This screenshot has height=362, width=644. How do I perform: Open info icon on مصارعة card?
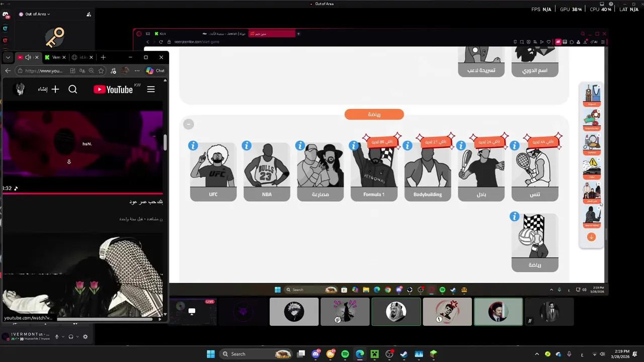pyautogui.click(x=300, y=145)
